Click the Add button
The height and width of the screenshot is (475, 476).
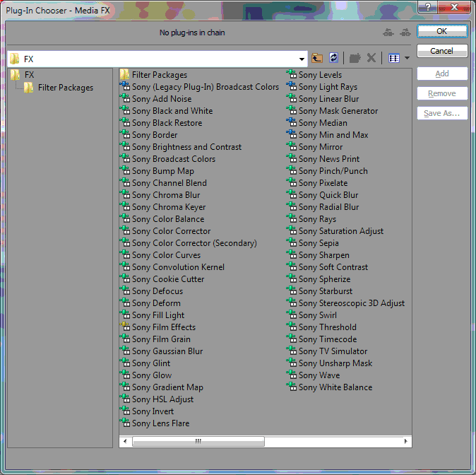[x=442, y=74]
